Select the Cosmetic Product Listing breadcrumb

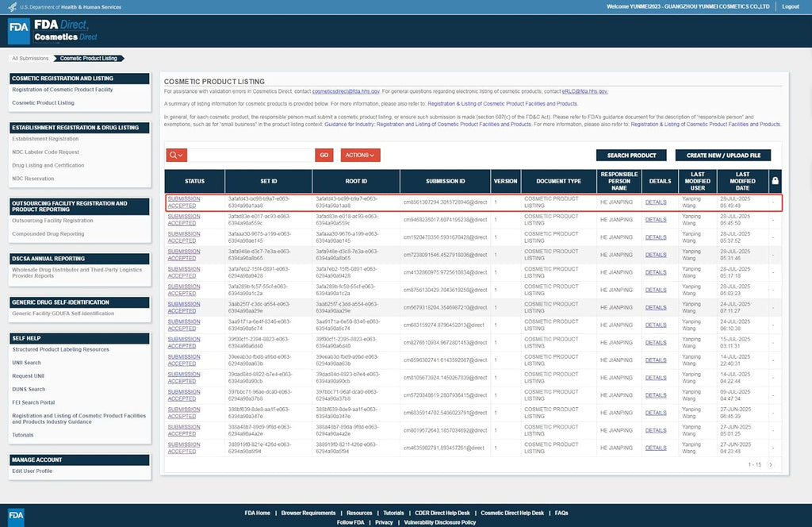tap(89, 59)
